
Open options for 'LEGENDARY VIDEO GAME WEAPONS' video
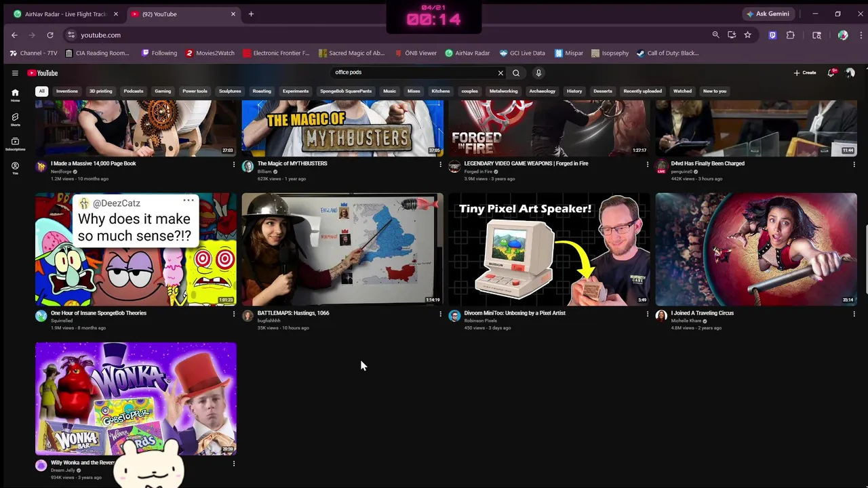tap(647, 164)
